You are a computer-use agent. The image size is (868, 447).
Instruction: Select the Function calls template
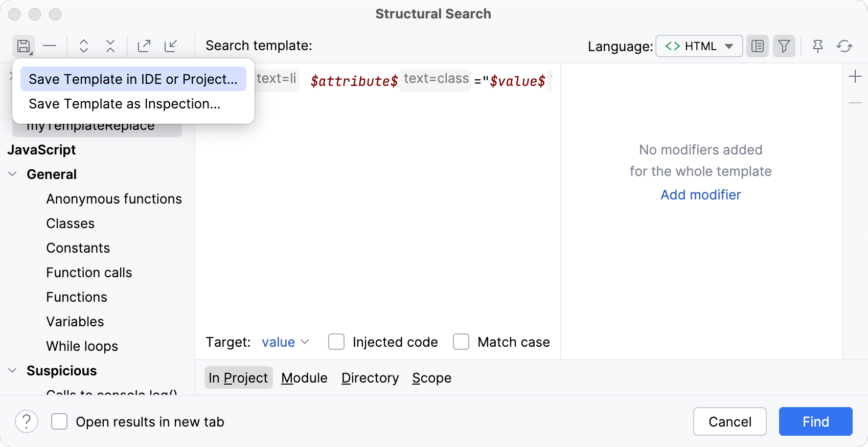tap(89, 273)
